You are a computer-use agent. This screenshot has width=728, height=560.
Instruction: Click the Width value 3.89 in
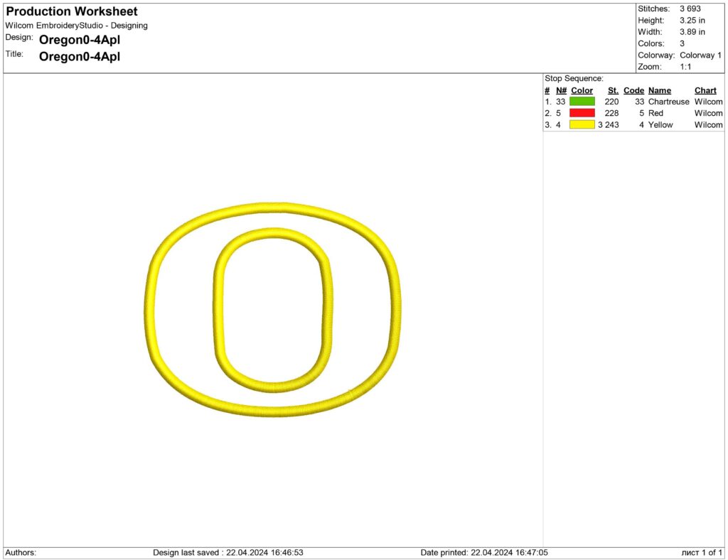pyautogui.click(x=692, y=32)
